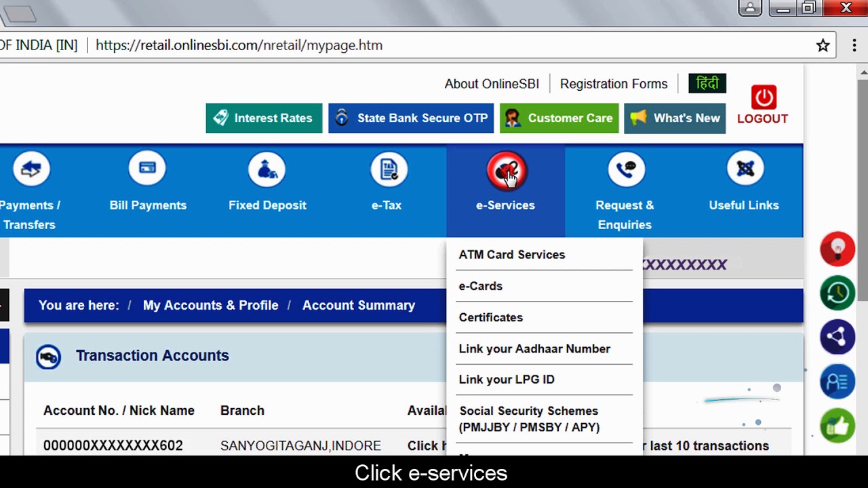
Task: Click the red lightbulb side icon
Action: tap(837, 248)
